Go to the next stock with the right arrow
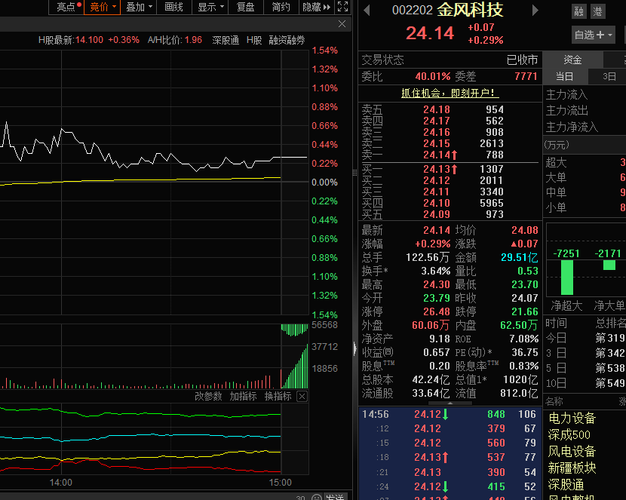Screen dimensions: 626x500 (x=535, y=10)
